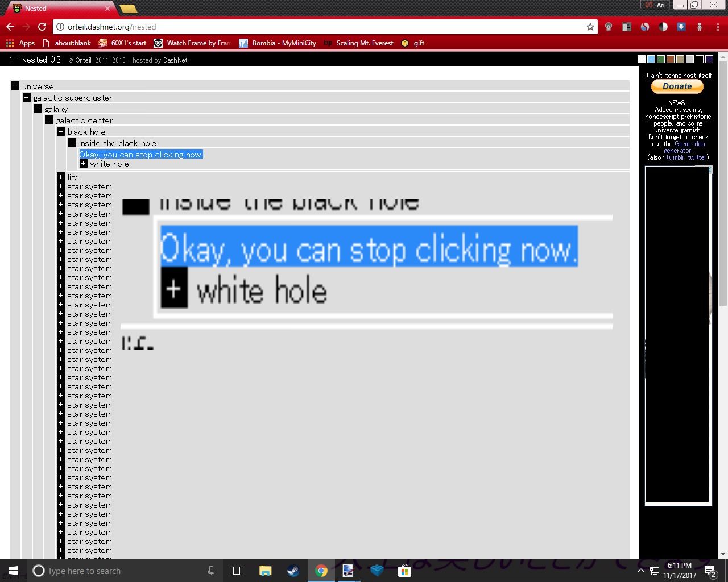
Task: Expand the white hole node
Action: coord(84,164)
